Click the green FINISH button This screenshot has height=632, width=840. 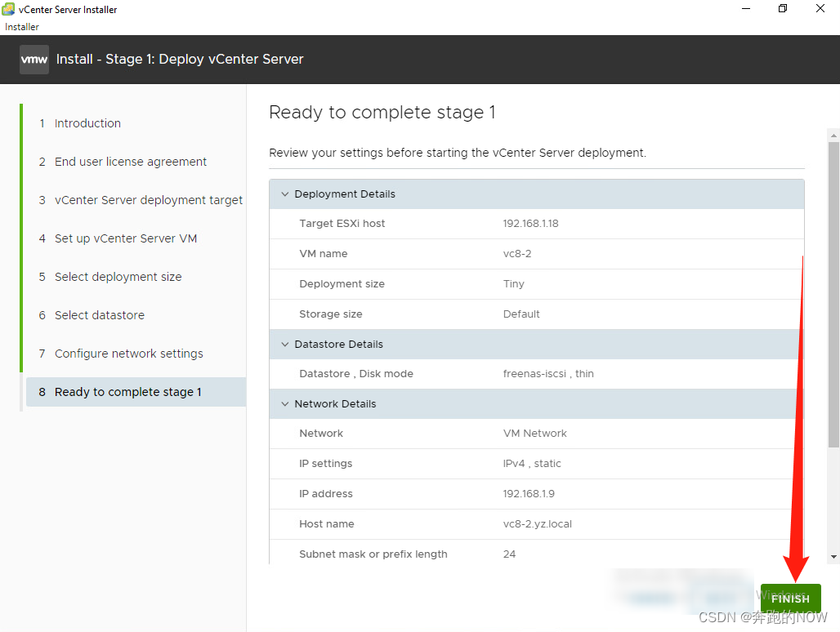point(791,599)
